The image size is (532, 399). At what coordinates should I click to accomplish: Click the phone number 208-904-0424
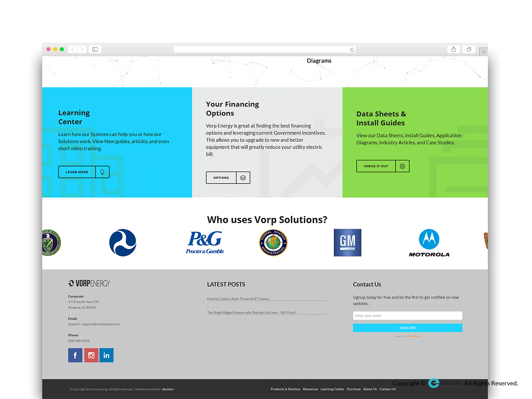point(79,341)
